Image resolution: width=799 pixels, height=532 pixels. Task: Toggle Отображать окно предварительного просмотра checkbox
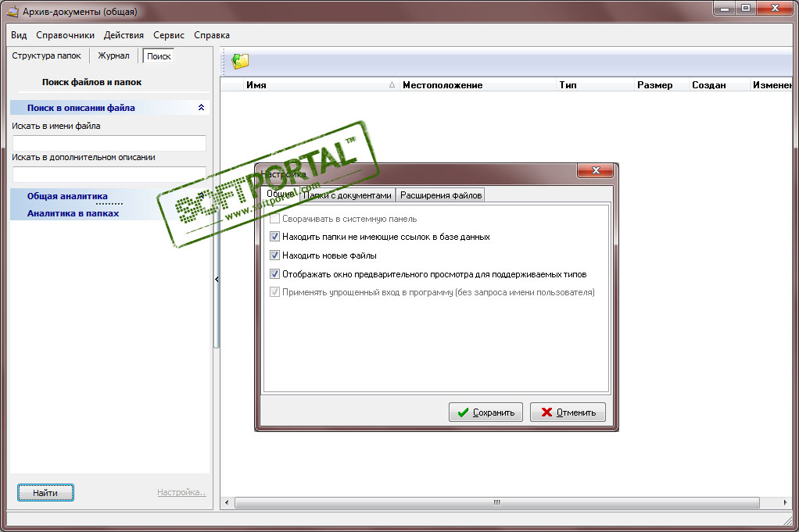274,274
